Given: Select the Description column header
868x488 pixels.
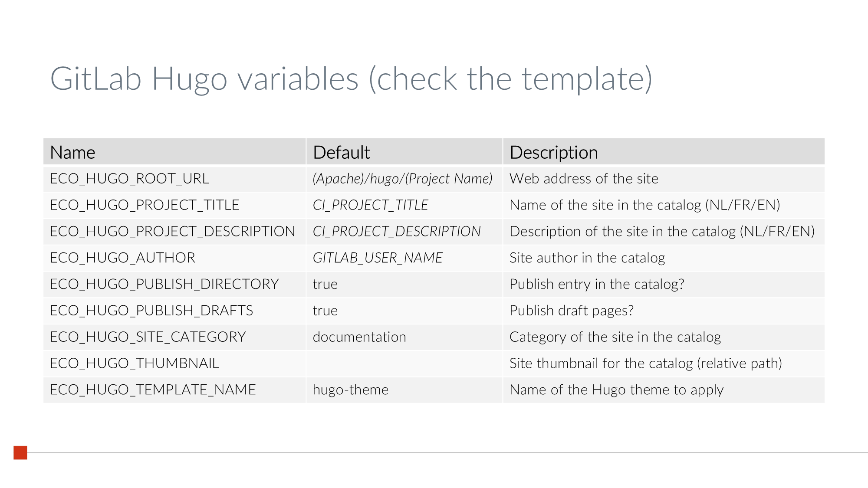Looking at the screenshot, I should [x=553, y=153].
